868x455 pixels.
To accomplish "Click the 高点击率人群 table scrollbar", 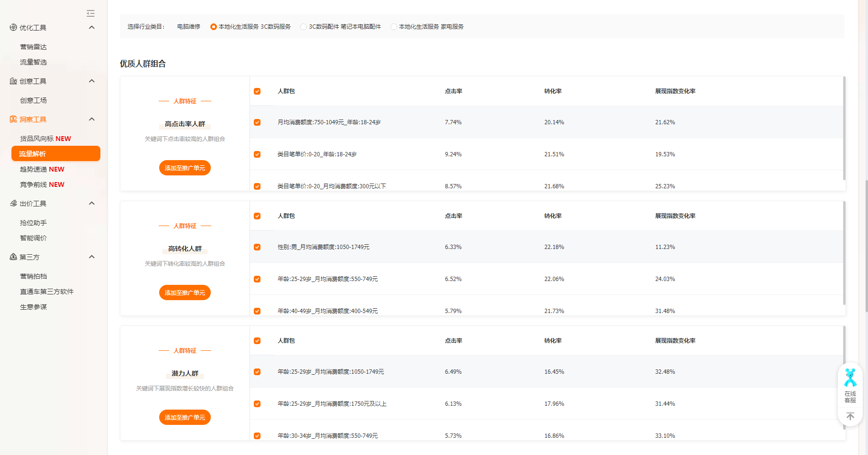I will tap(844, 129).
